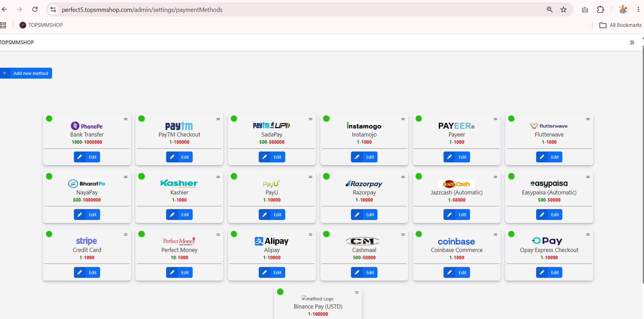Open the handle menu on Binance Pay card

(x=357, y=292)
